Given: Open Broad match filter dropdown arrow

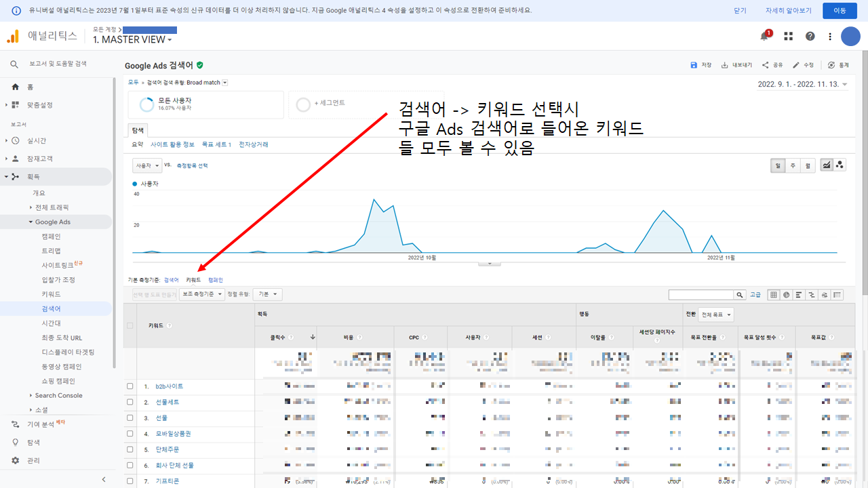Looking at the screenshot, I should pyautogui.click(x=225, y=83).
